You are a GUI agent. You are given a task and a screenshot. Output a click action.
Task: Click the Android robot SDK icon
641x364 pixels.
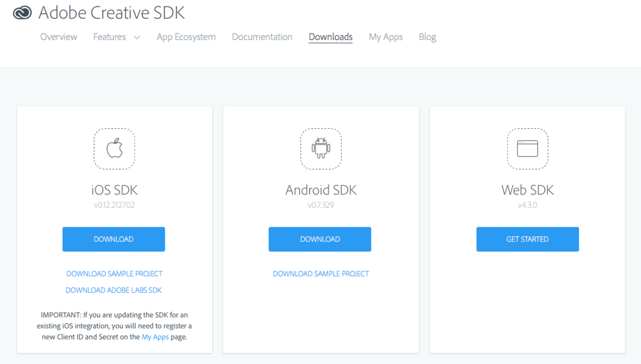(321, 149)
